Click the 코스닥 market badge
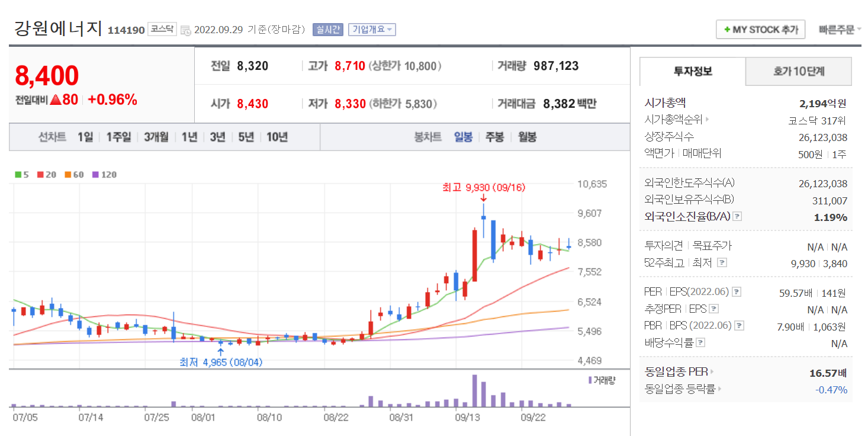 [162, 28]
